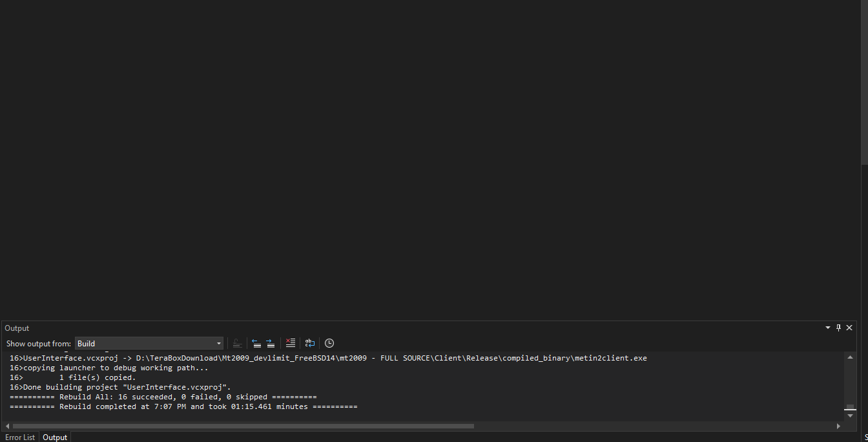Click the clock timestamp icon
868x442 pixels.
coord(329,343)
